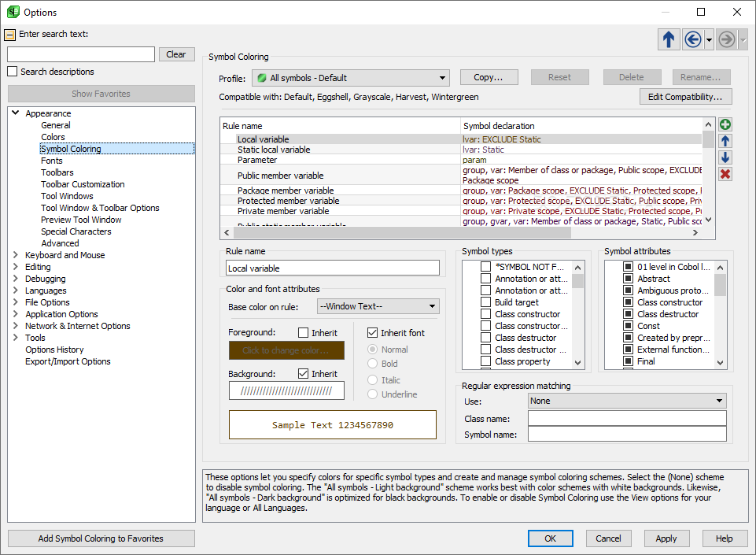Select Colors in the options tree

[53, 137]
